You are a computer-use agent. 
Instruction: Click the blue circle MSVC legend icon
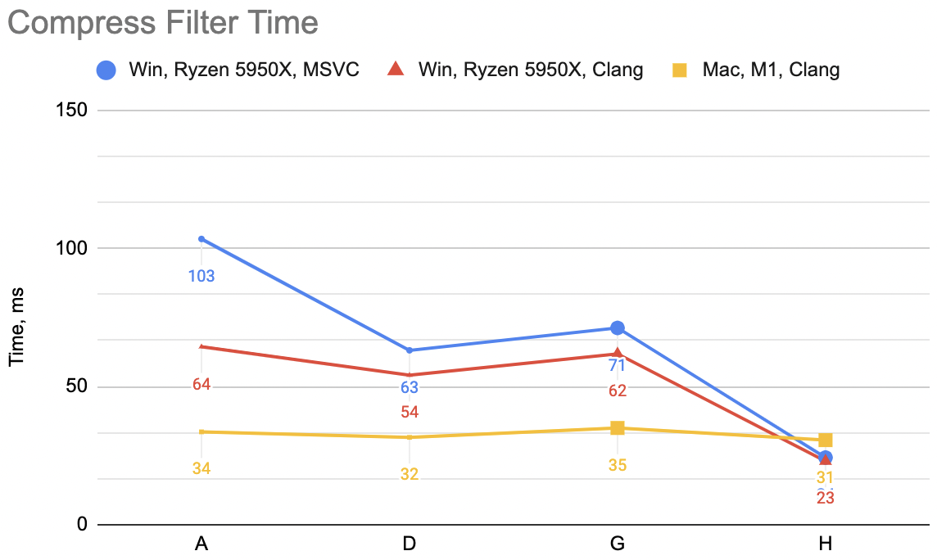[106, 70]
